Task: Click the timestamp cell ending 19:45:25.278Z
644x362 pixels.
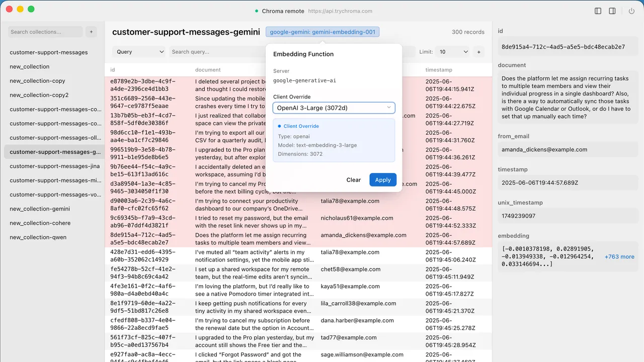Action: tap(451, 324)
